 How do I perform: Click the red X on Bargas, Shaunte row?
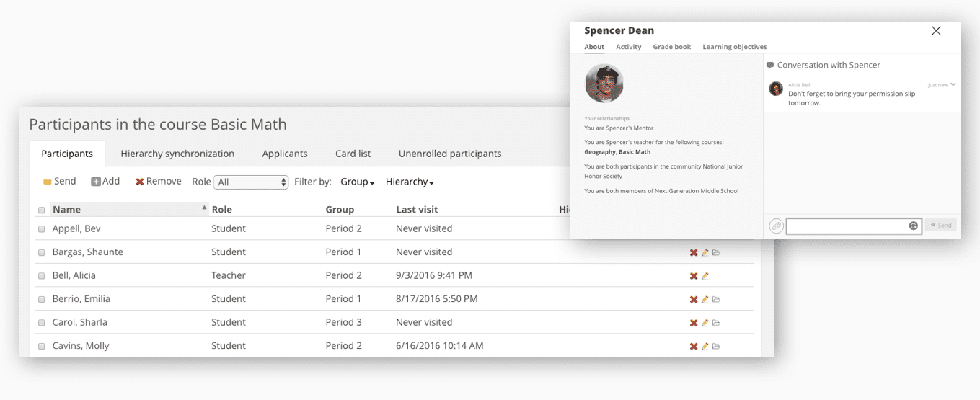click(x=694, y=252)
